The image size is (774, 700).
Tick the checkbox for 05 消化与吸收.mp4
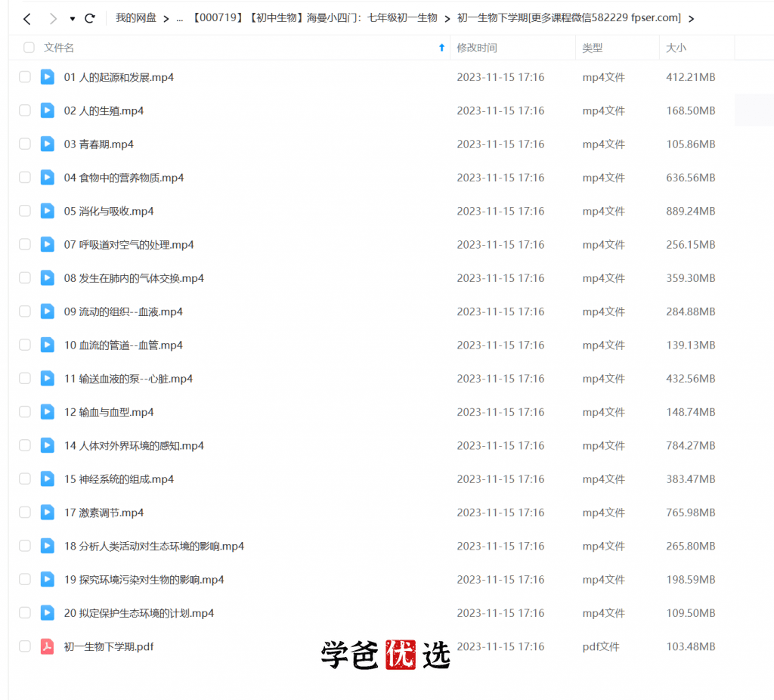tap(25, 211)
